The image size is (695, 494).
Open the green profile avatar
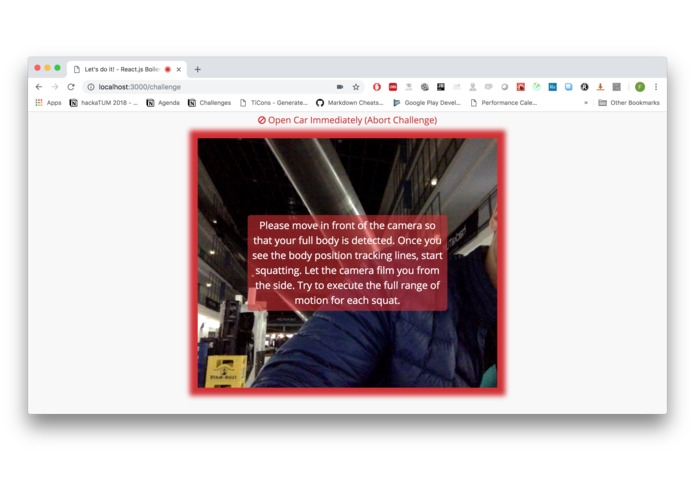640,87
